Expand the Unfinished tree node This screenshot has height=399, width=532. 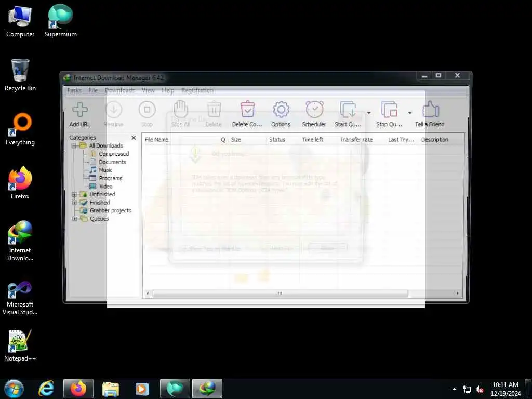coord(74,194)
